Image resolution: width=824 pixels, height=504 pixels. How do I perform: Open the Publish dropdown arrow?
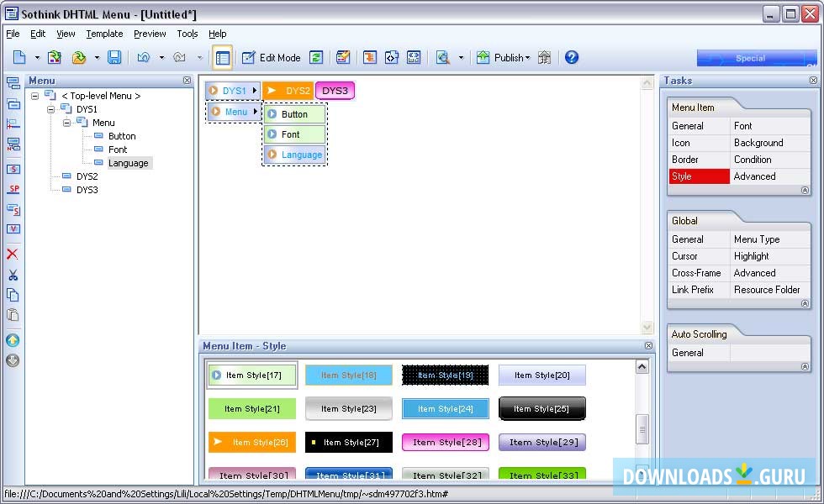click(x=528, y=58)
